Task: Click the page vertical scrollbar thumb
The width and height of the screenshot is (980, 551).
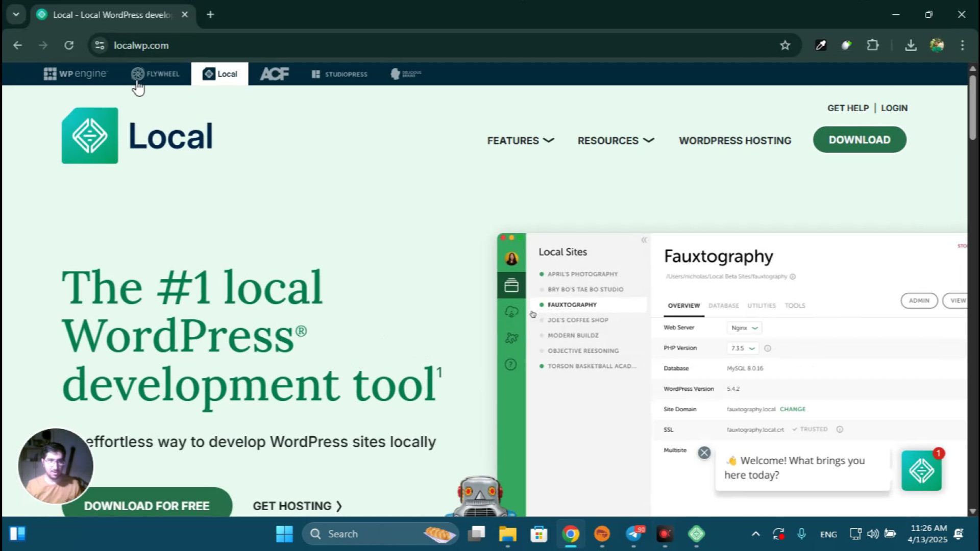Action: (x=972, y=107)
